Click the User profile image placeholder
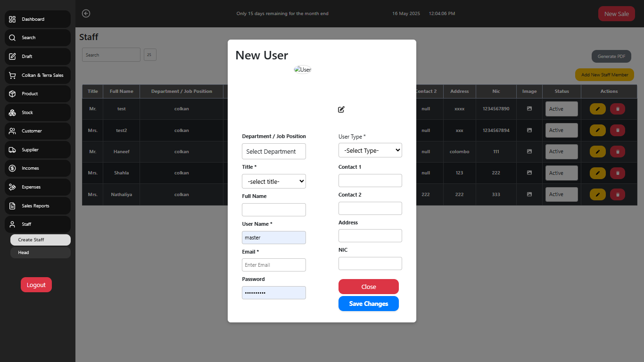The image size is (644, 362). (x=303, y=69)
